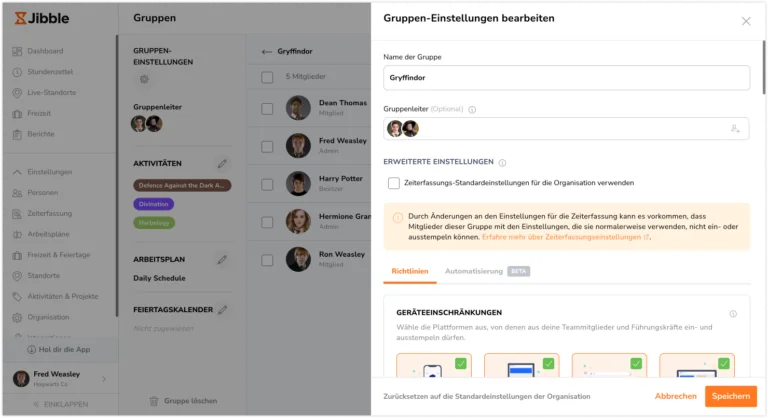Open Freizeit & Feiertage icon
768x418 pixels.
[17, 255]
